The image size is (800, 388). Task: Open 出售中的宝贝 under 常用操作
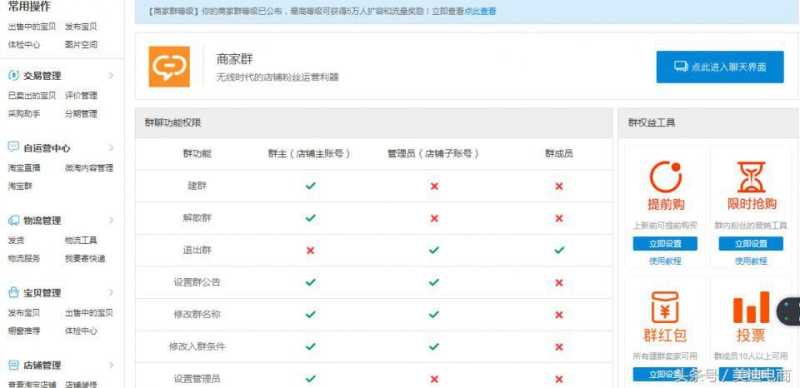[32, 27]
